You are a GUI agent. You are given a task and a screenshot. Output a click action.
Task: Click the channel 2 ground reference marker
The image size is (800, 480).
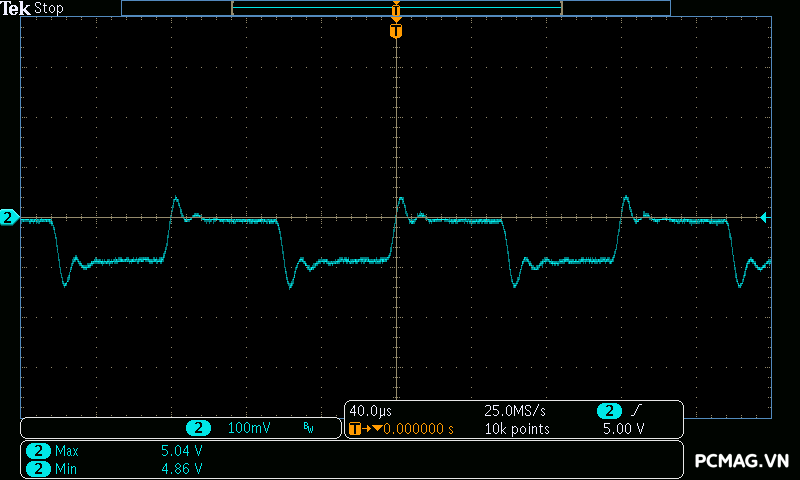click(x=9, y=217)
